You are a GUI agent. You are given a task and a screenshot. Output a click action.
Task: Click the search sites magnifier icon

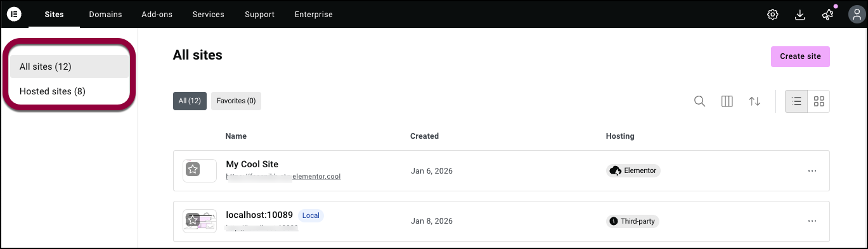699,101
